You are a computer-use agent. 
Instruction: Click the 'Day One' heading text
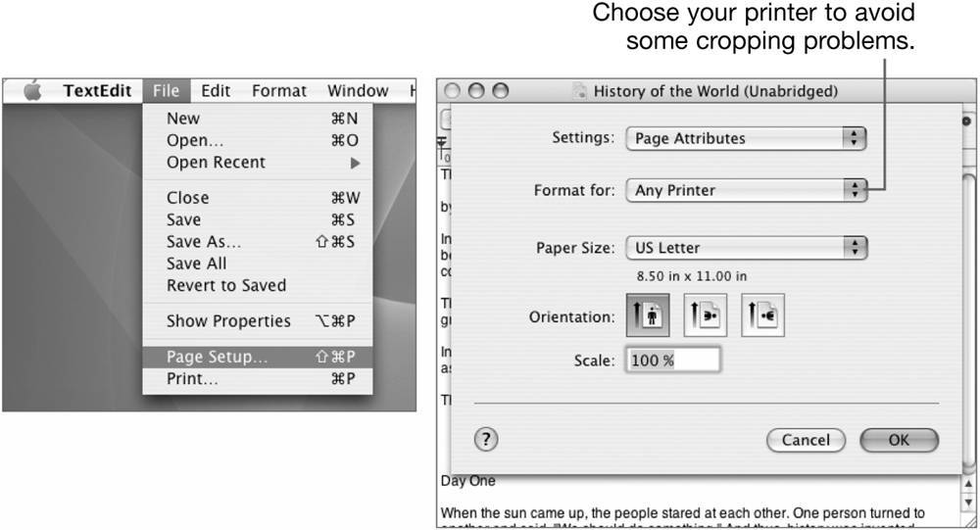[468, 481]
